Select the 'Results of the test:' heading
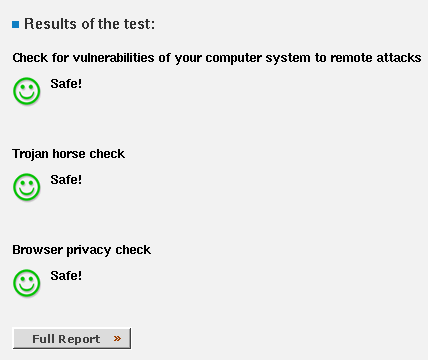This screenshot has width=428, height=360. [89, 24]
